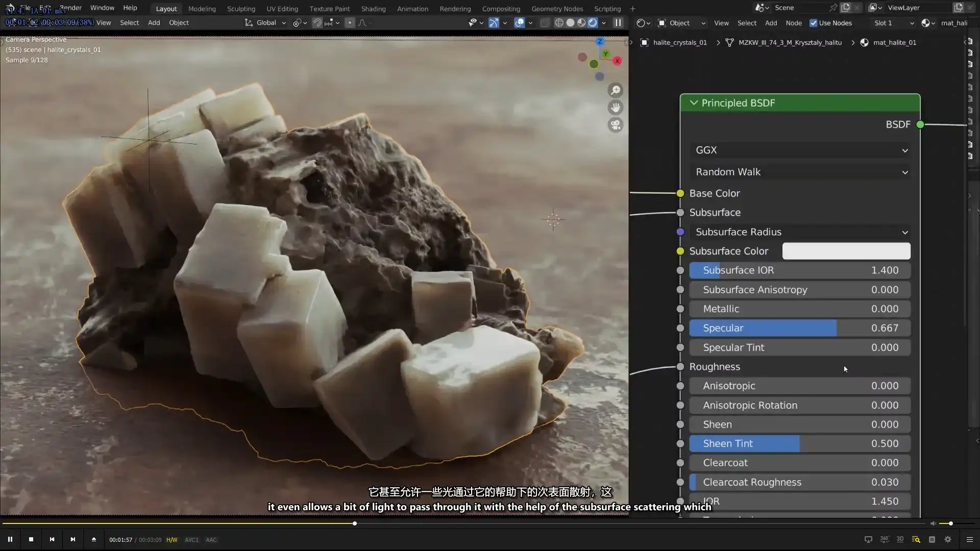Open the Geometry Nodes workspace tab
The width and height of the screenshot is (980, 551).
557,9
